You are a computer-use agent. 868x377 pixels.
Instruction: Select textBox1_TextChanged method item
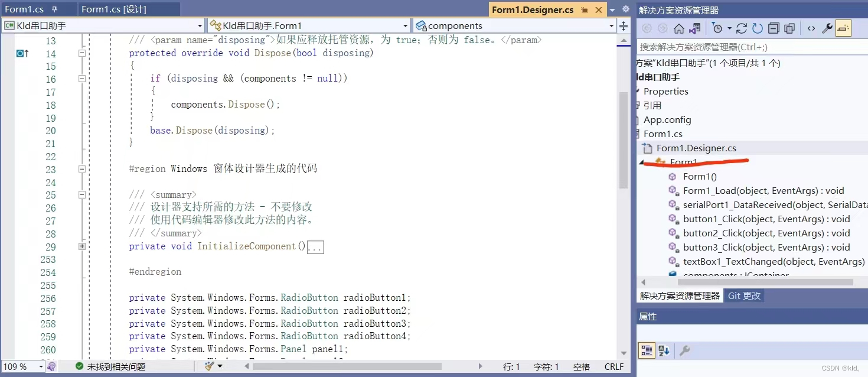point(774,261)
